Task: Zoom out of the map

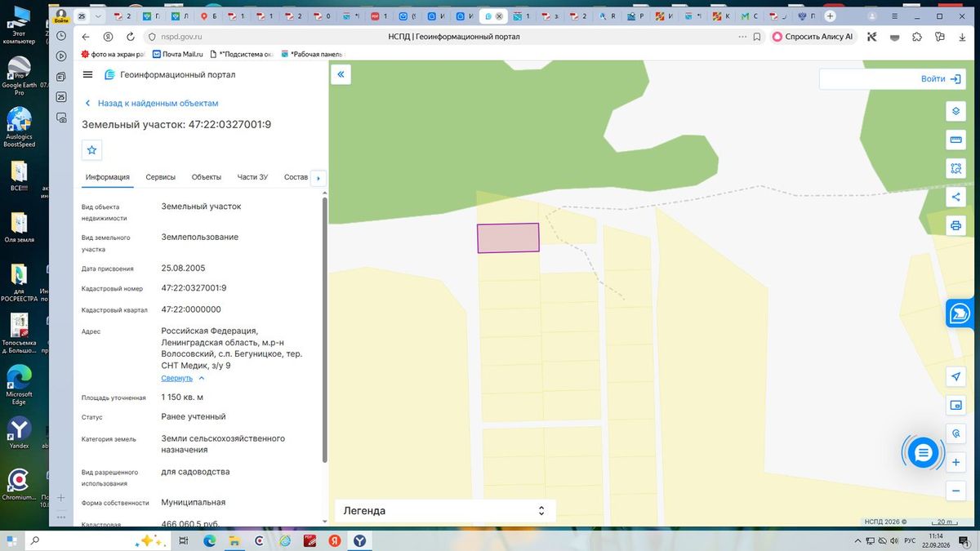Action: click(x=955, y=491)
